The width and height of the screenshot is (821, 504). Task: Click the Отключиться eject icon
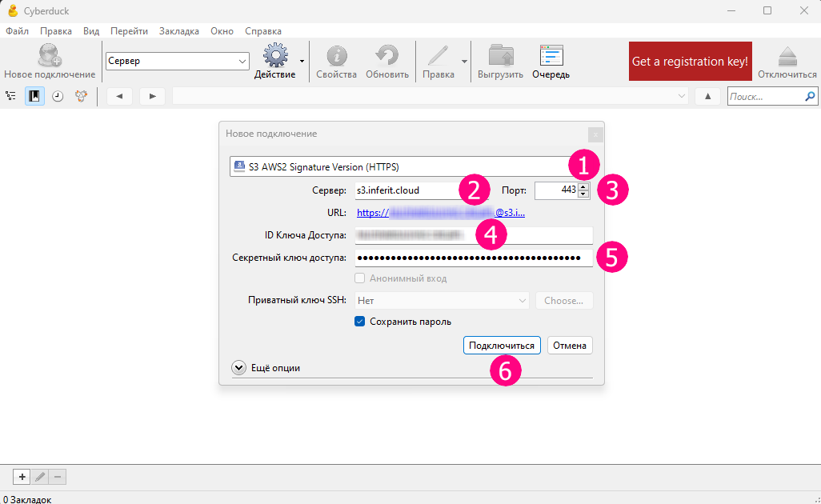coord(787,57)
